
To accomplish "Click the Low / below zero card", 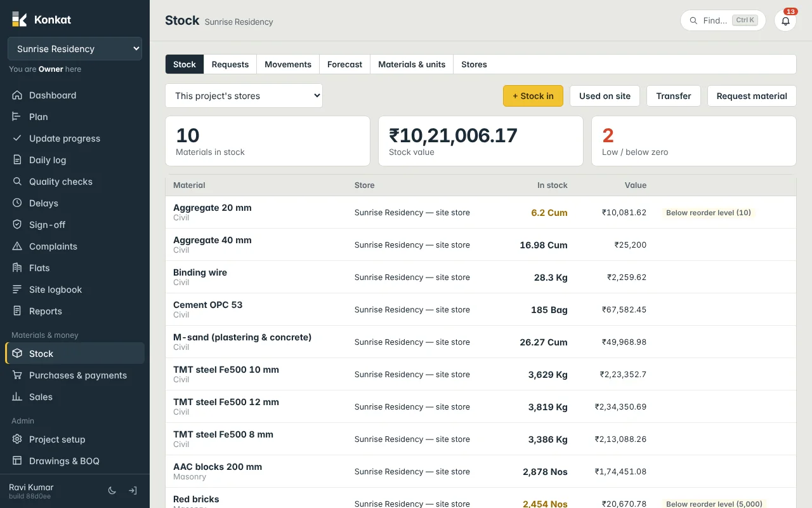I will pyautogui.click(x=693, y=141).
